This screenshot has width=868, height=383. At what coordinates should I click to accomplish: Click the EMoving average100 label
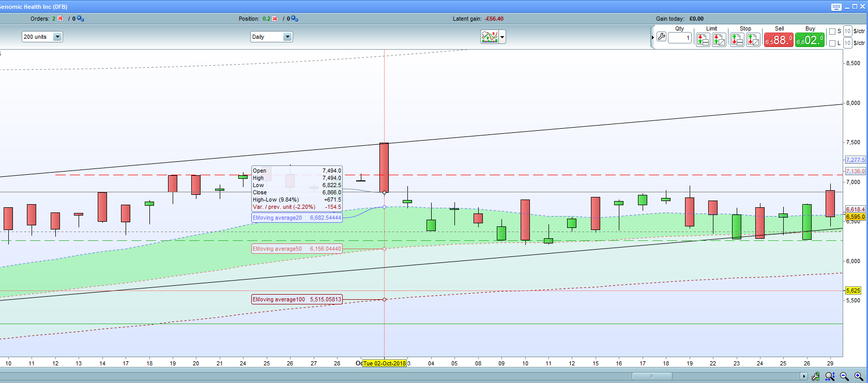coord(297,299)
